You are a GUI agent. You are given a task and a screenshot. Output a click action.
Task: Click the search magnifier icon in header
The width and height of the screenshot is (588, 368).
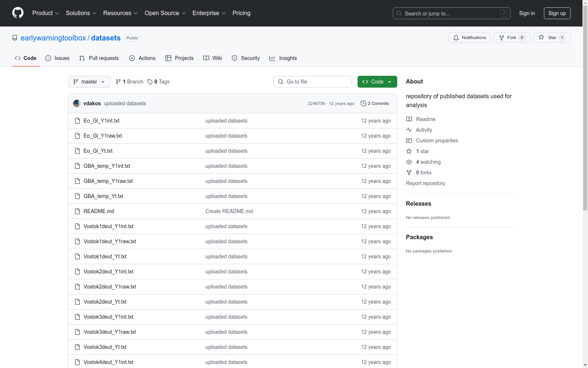399,13
